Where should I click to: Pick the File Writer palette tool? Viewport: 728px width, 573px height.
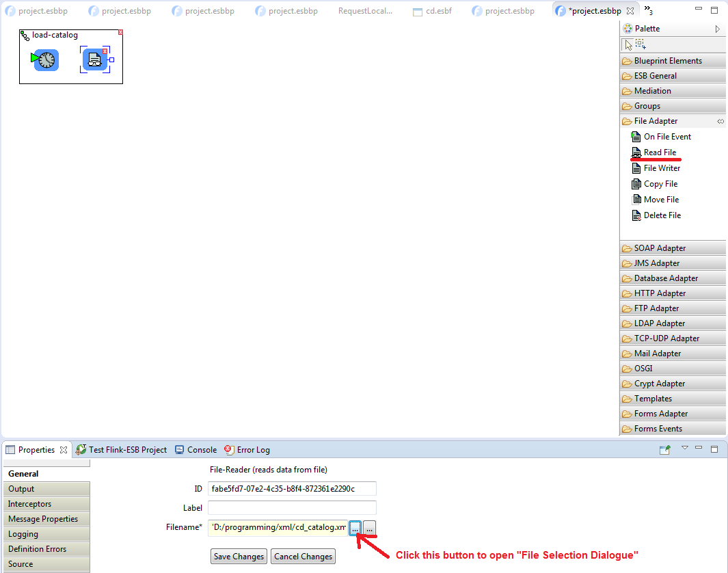tap(661, 168)
